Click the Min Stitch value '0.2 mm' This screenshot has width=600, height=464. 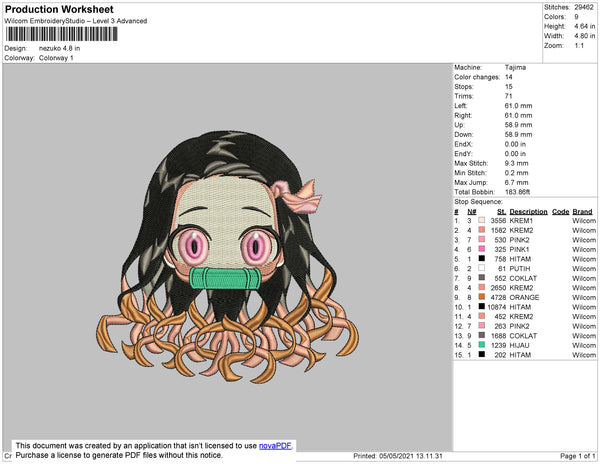tap(516, 173)
